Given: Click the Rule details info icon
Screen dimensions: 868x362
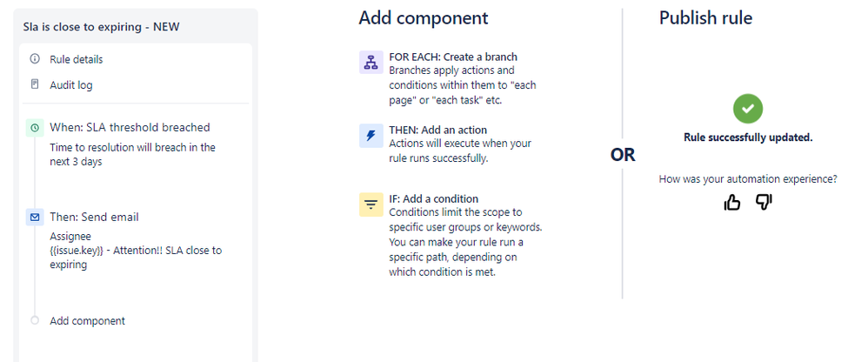Looking at the screenshot, I should click(35, 59).
